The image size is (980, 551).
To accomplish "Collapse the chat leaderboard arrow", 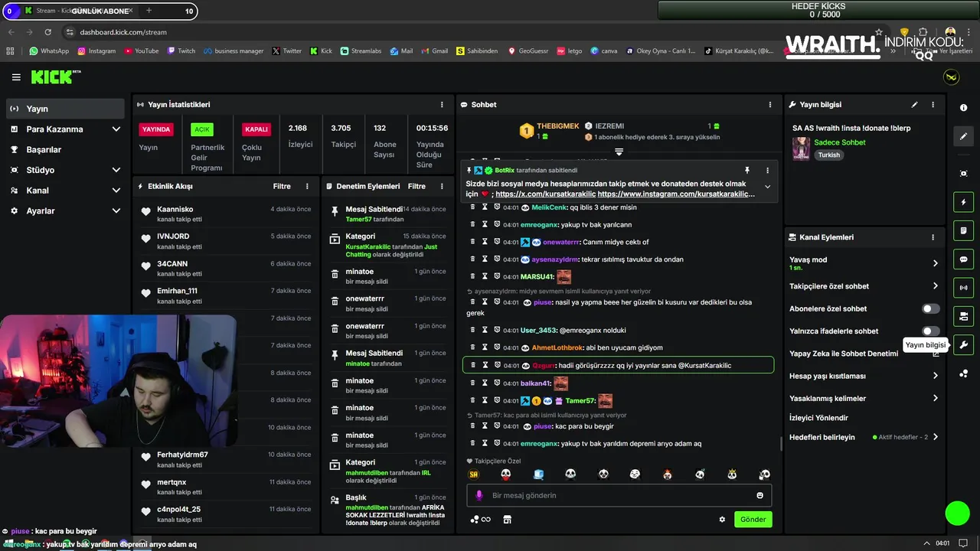I will [619, 152].
